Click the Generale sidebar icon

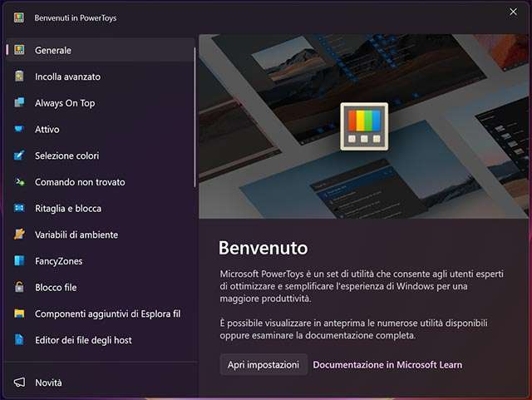click(19, 50)
